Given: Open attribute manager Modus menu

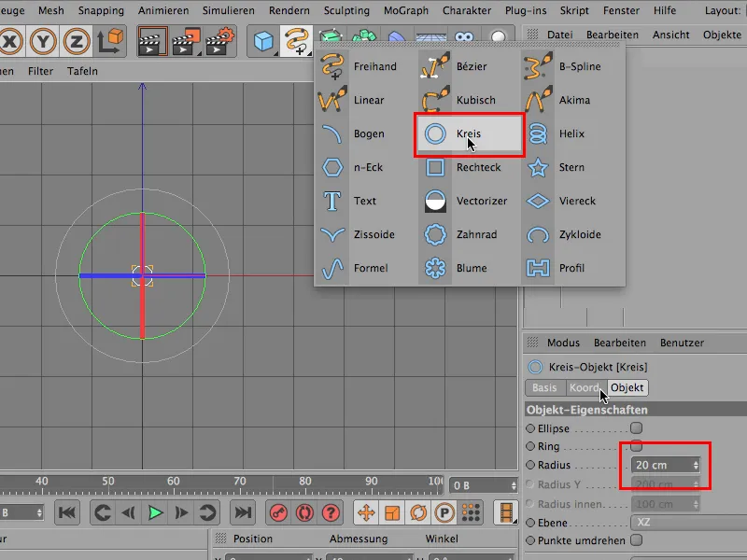Looking at the screenshot, I should (563, 343).
